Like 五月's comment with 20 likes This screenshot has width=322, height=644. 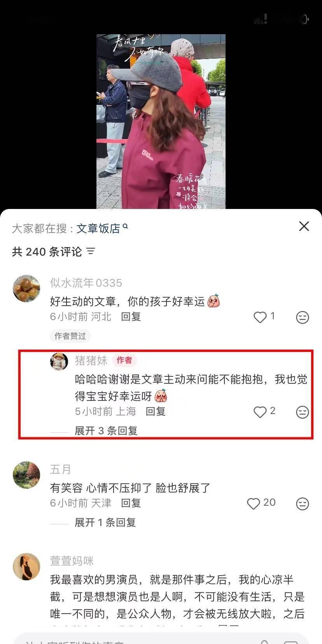254,503
